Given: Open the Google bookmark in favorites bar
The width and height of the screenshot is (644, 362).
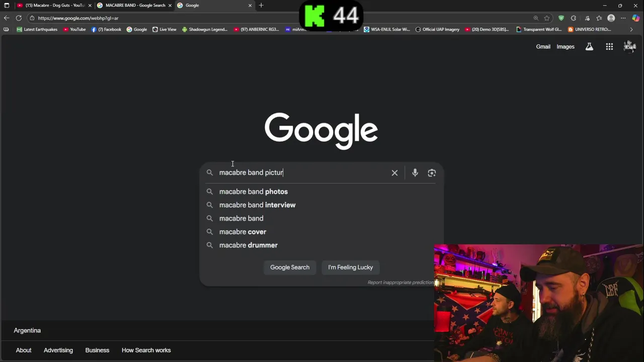Looking at the screenshot, I should click(137, 29).
